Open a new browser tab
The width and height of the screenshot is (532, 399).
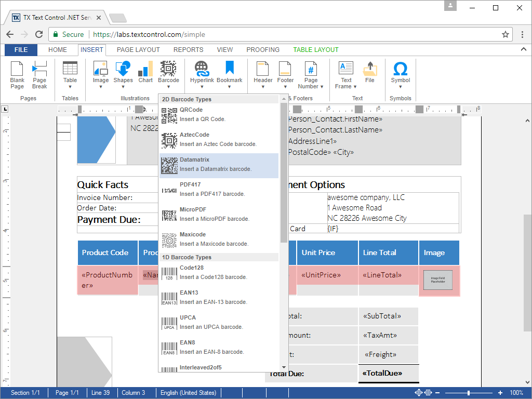tap(118, 18)
